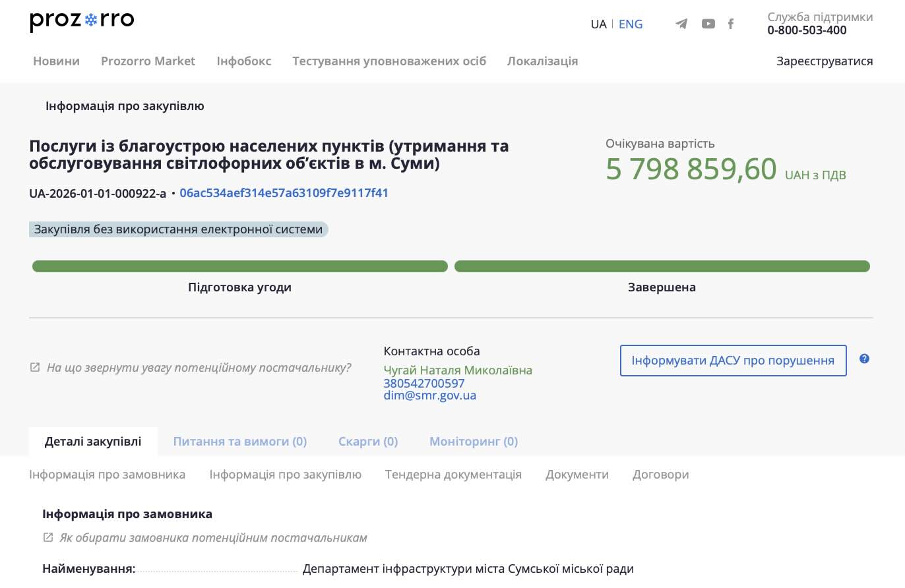The image size is (905, 588).
Task: Open the Facebook page icon
Action: [731, 24]
